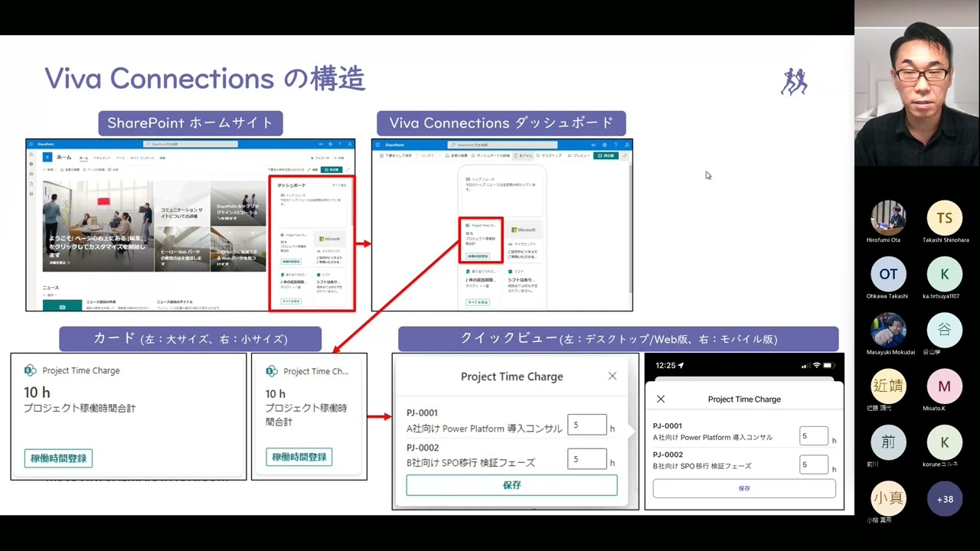The image size is (980, 551).
Task: Click 変更の破棄 in the dashboard toolbar
Action: [x=456, y=155]
